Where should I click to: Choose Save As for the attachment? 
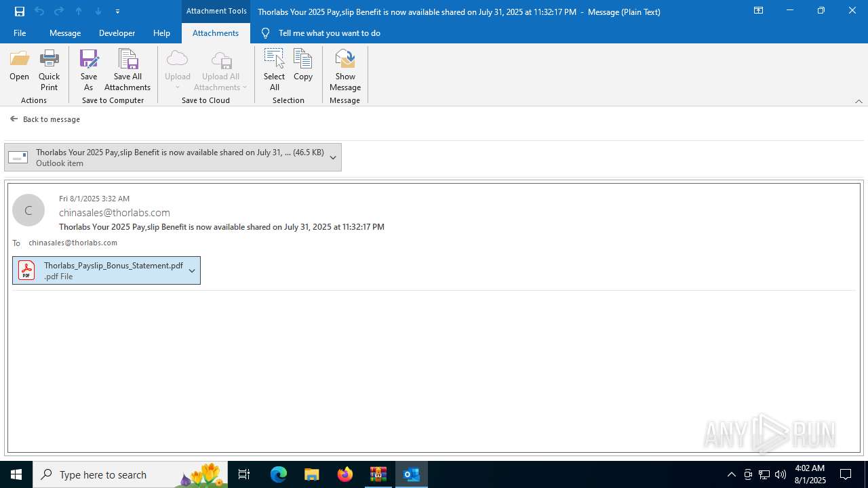click(x=88, y=70)
